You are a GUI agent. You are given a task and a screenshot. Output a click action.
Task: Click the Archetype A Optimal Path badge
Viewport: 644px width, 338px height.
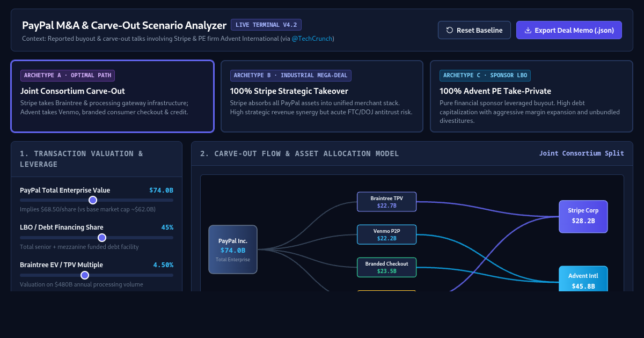(68, 76)
